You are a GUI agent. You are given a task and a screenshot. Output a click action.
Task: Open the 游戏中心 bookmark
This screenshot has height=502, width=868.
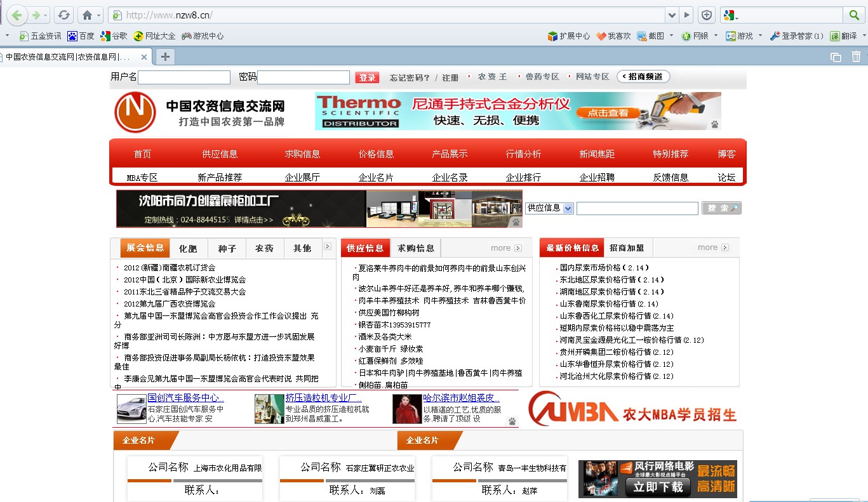tap(203, 36)
